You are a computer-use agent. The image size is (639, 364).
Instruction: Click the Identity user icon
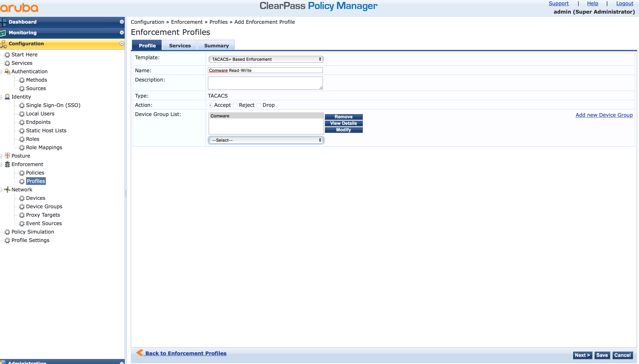[x=7, y=97]
